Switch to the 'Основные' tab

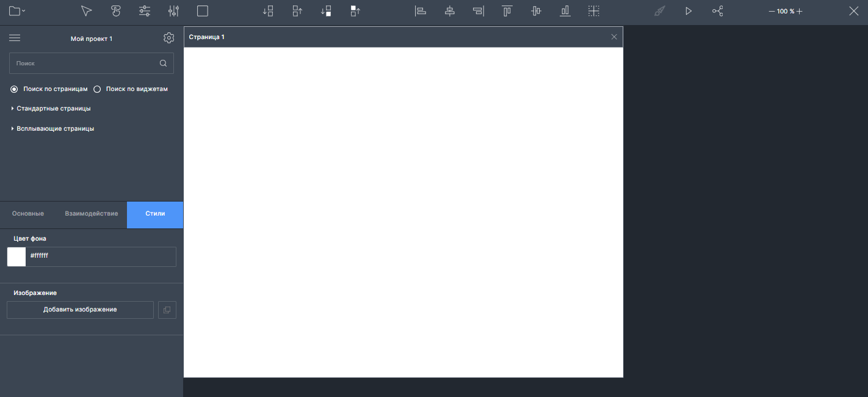coord(28,214)
